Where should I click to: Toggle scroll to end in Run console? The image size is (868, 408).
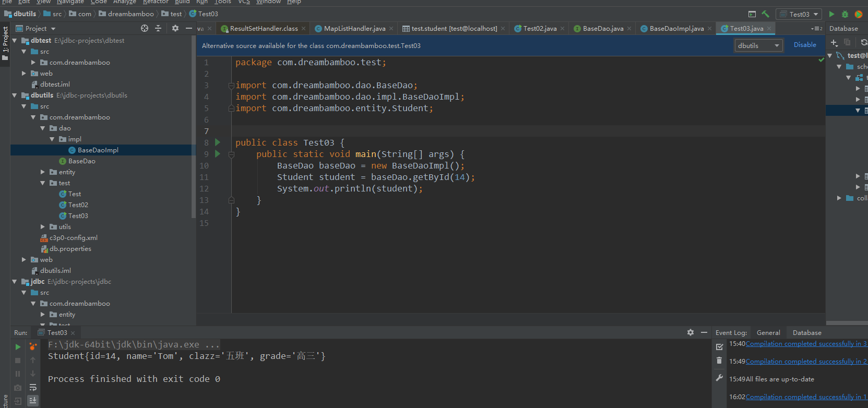(x=33, y=401)
